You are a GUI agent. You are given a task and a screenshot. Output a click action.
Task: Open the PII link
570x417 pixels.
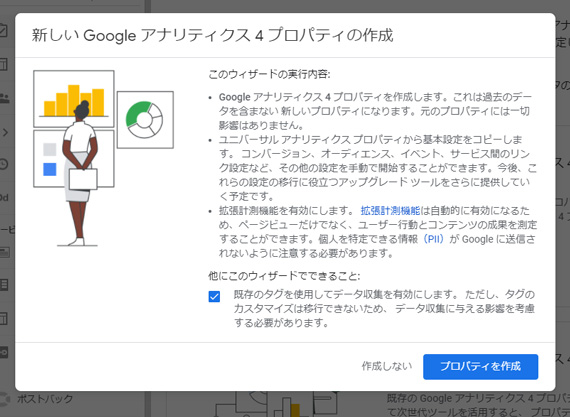[433, 239]
